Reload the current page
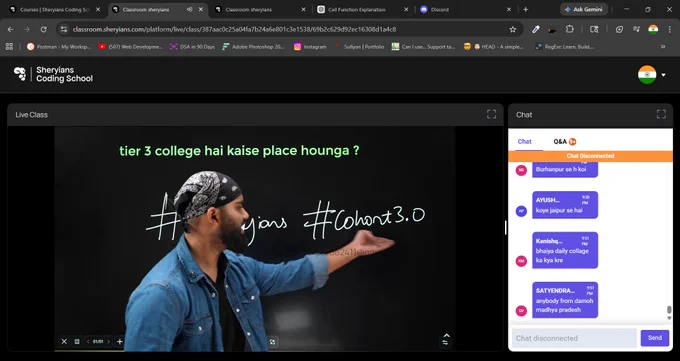The width and height of the screenshot is (680, 361). [x=43, y=30]
